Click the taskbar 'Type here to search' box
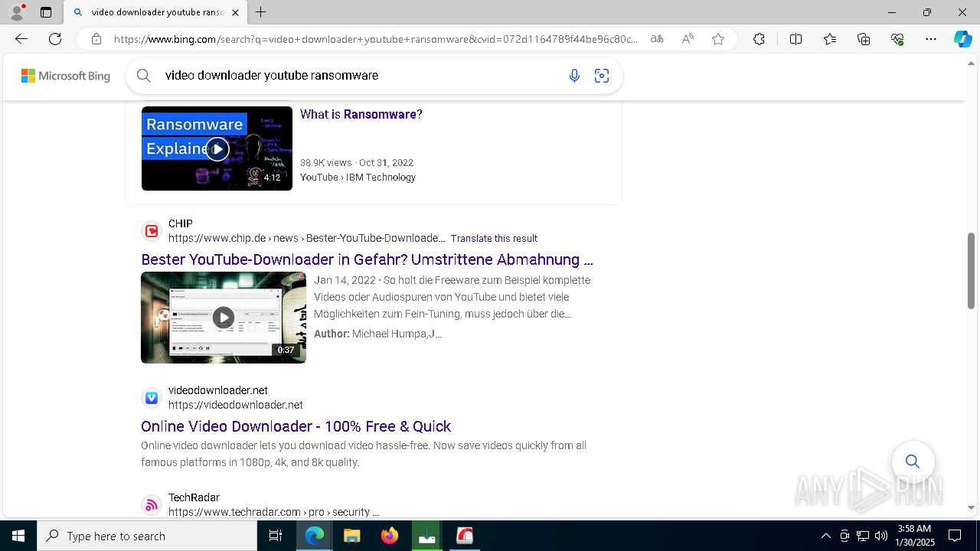This screenshot has height=551, width=980. (147, 536)
